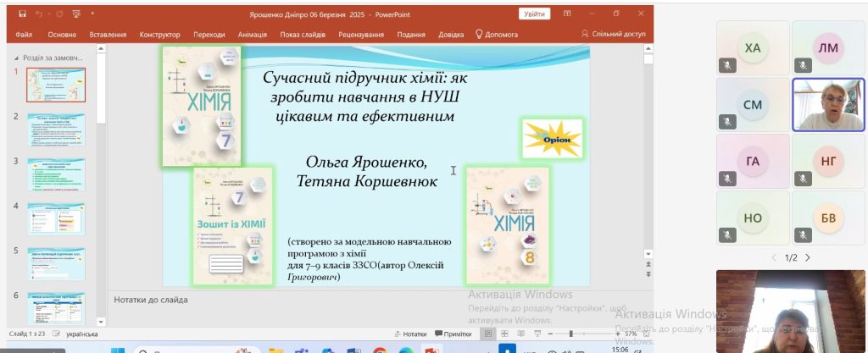868x353 pixels.
Task: Open the Undo history dropdown arrow
Action: pos(48,14)
